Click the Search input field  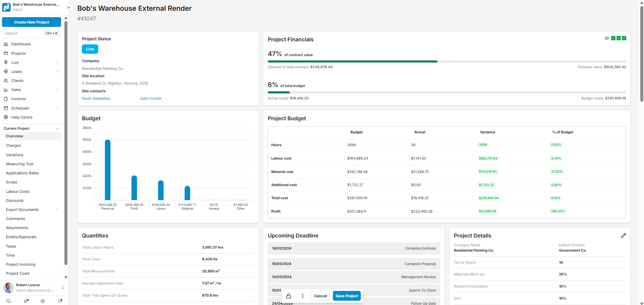pyautogui.click(x=23, y=33)
